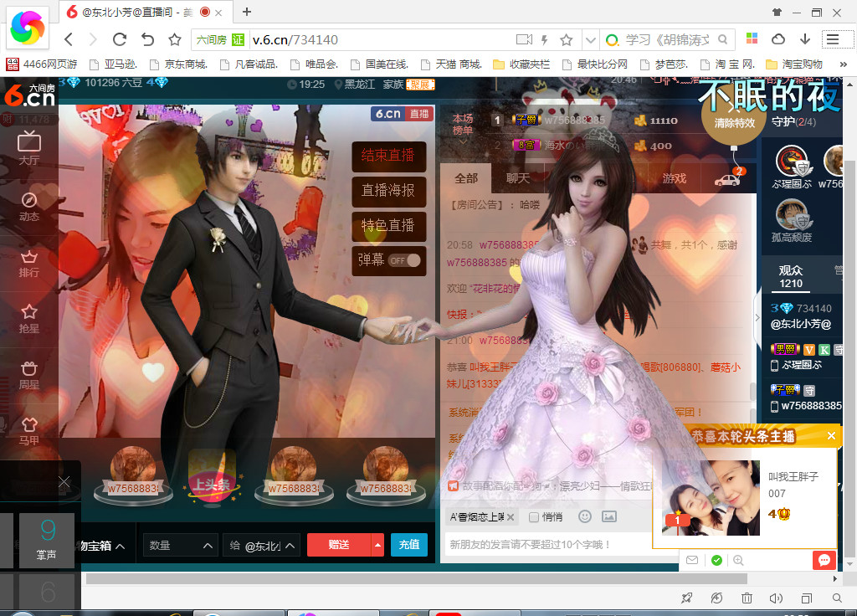Open the 数量 quantity dropdown
857x616 pixels.
(x=181, y=545)
